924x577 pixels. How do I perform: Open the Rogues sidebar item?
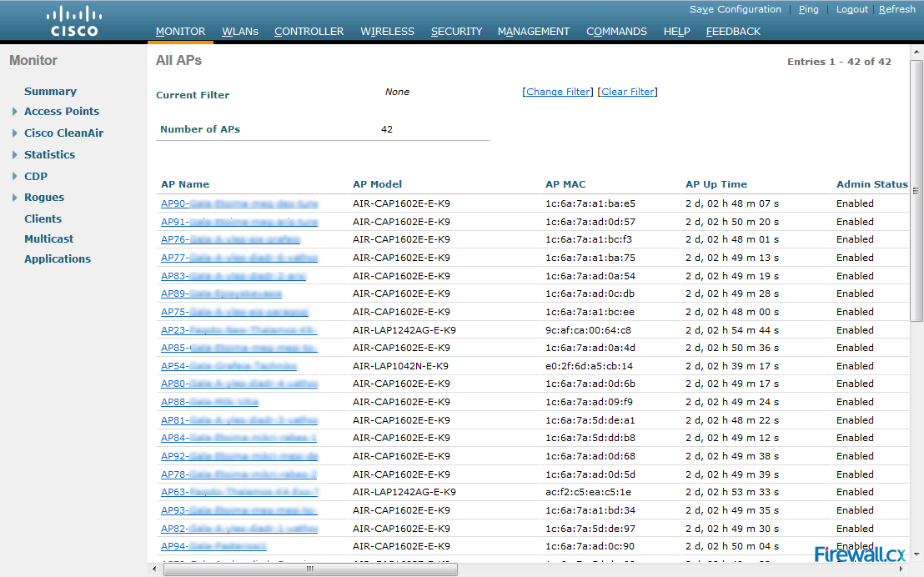44,198
